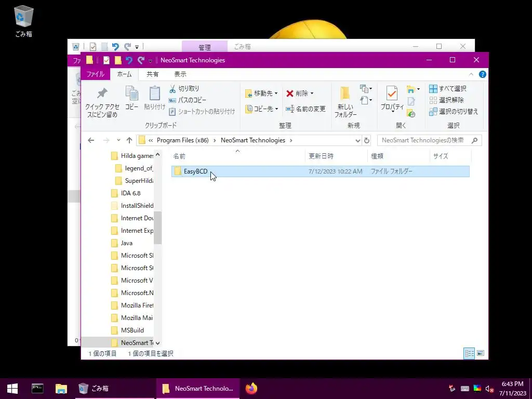Click the Pin to Quick Access icon
Screen dimensions: 532x399
tap(102, 93)
